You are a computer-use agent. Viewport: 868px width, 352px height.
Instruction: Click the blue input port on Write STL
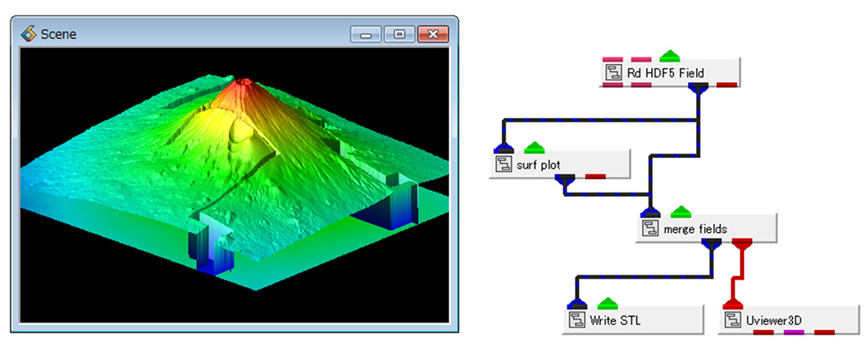click(x=577, y=304)
